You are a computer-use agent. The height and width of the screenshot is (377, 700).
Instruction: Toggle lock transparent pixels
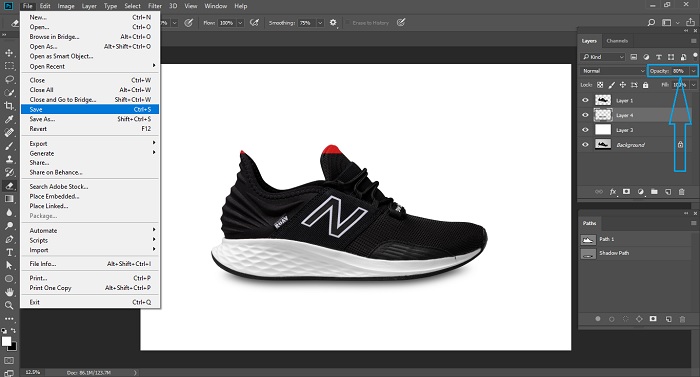600,85
